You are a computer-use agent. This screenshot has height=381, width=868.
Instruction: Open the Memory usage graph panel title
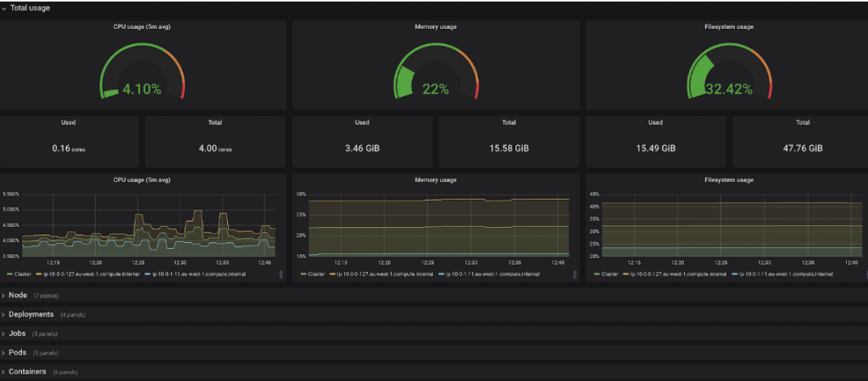pyautogui.click(x=436, y=180)
